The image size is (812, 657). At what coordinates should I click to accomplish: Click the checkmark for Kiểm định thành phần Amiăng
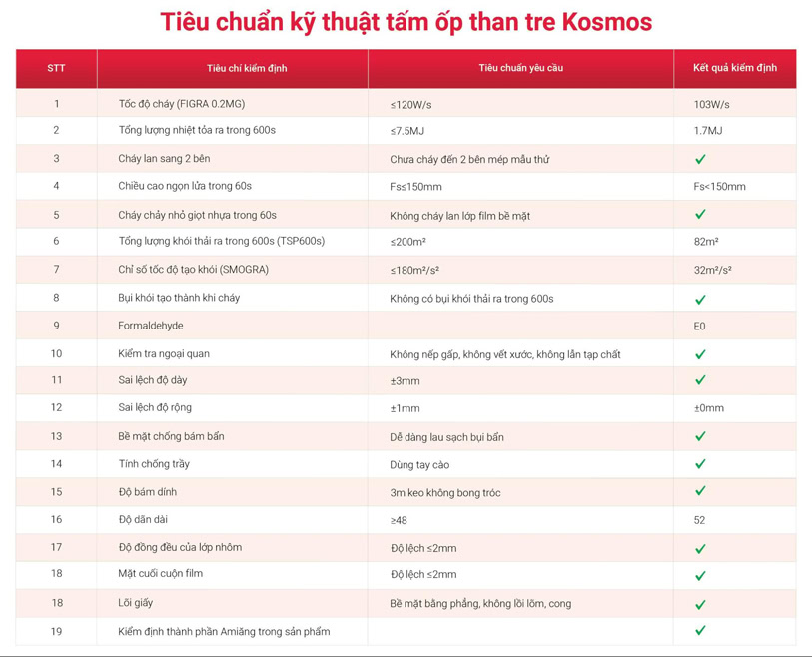pyautogui.click(x=700, y=630)
